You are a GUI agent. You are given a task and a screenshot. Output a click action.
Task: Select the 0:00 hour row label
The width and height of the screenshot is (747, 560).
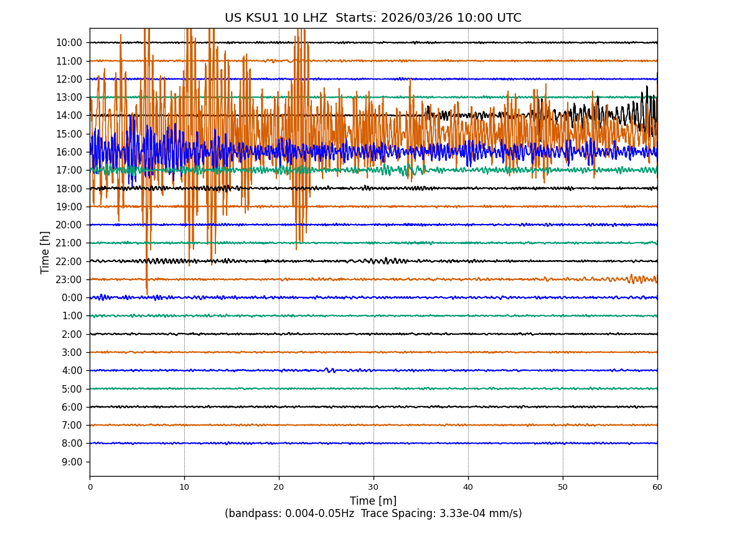[72, 297]
